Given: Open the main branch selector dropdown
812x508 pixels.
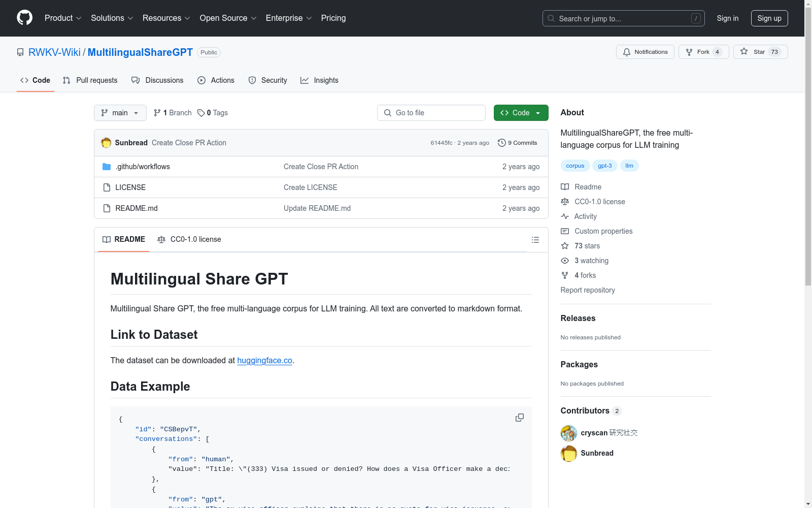Looking at the screenshot, I should 120,113.
